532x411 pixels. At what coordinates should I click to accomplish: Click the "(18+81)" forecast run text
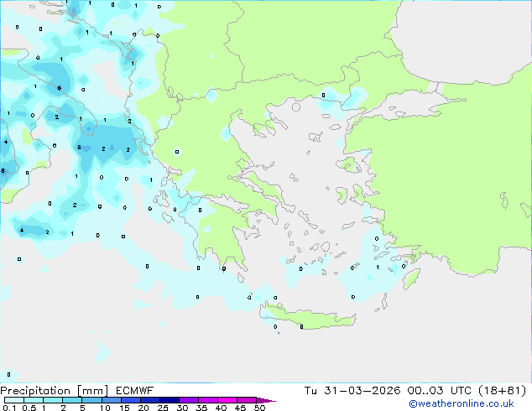click(502, 391)
